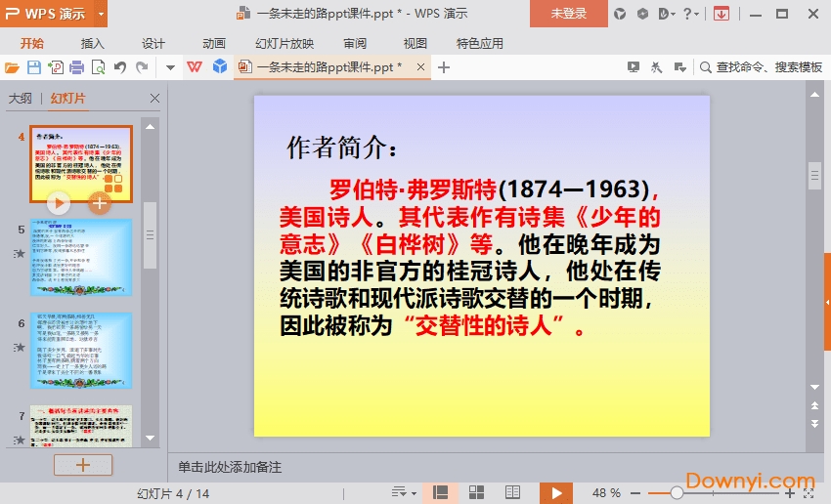Click the Print Preview icon
This screenshot has height=504, width=831.
click(x=98, y=67)
